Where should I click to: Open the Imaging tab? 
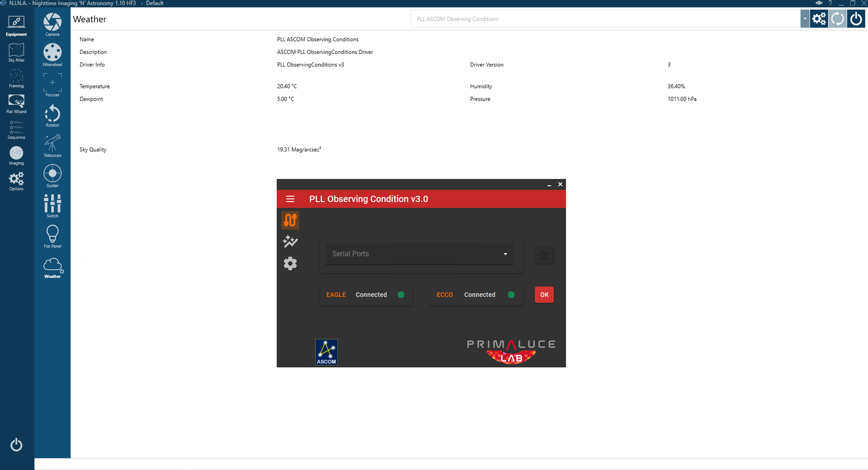[x=16, y=155]
